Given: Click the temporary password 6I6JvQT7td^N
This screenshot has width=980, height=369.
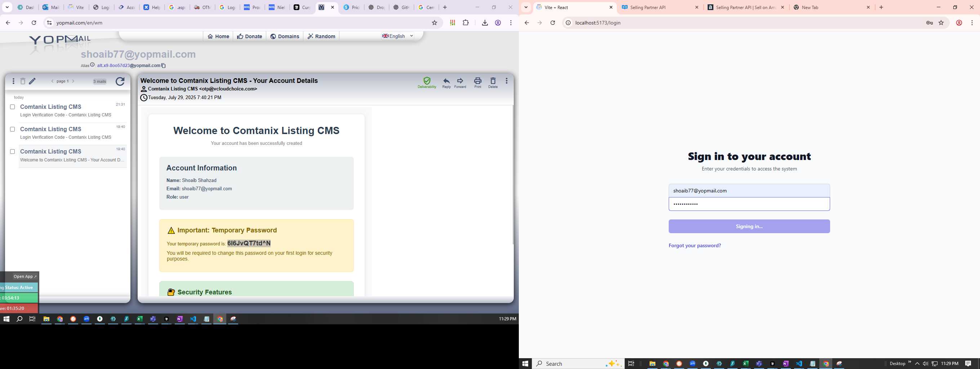Looking at the screenshot, I should [249, 244].
